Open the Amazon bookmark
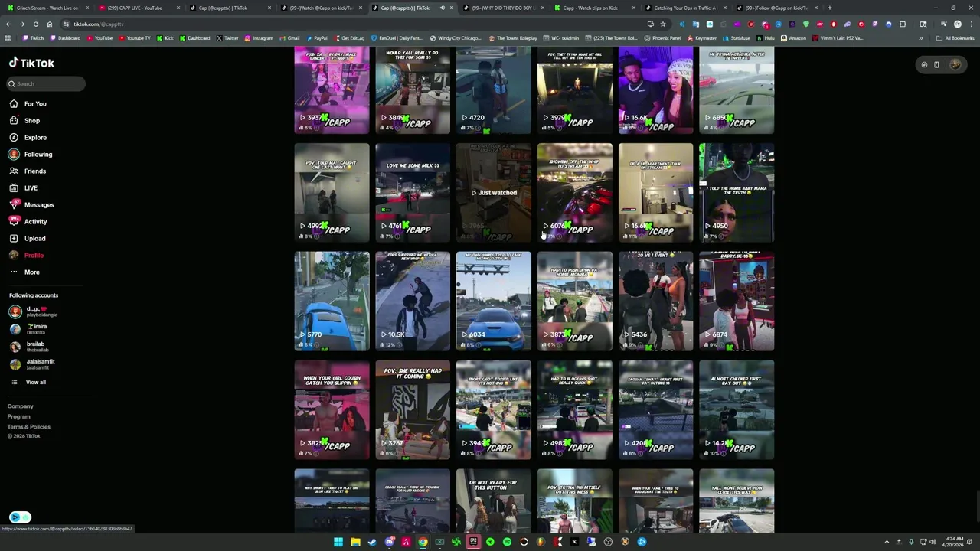This screenshot has width=980, height=551. (x=794, y=37)
